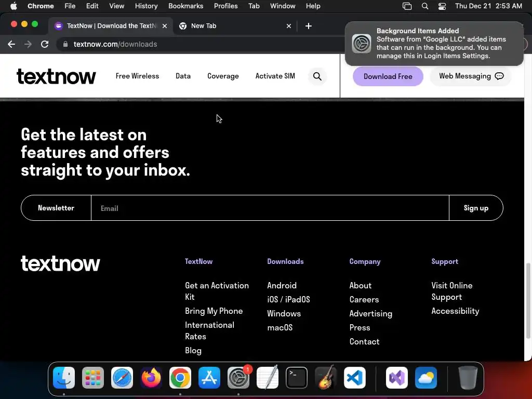Open the Bookmarks menu
This screenshot has width=532, height=399.
coord(185,6)
